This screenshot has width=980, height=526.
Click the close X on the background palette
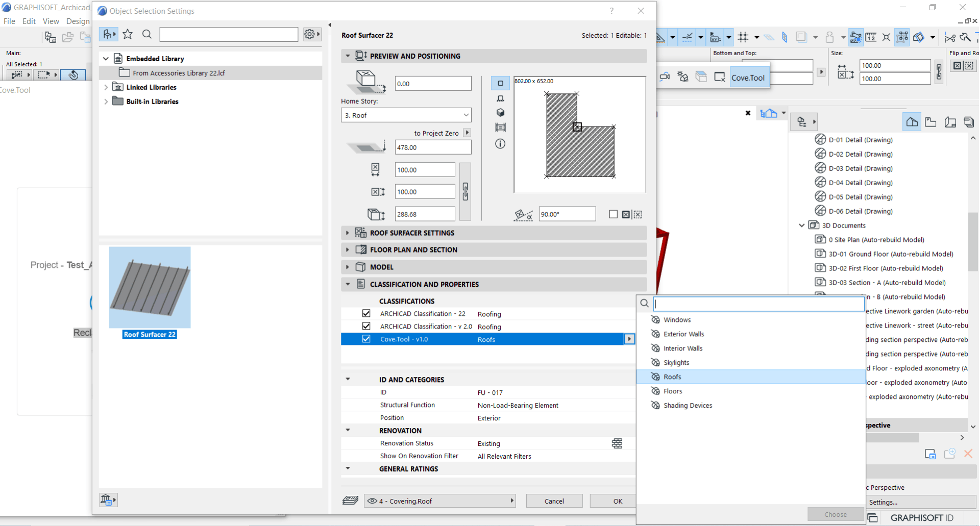coord(748,113)
